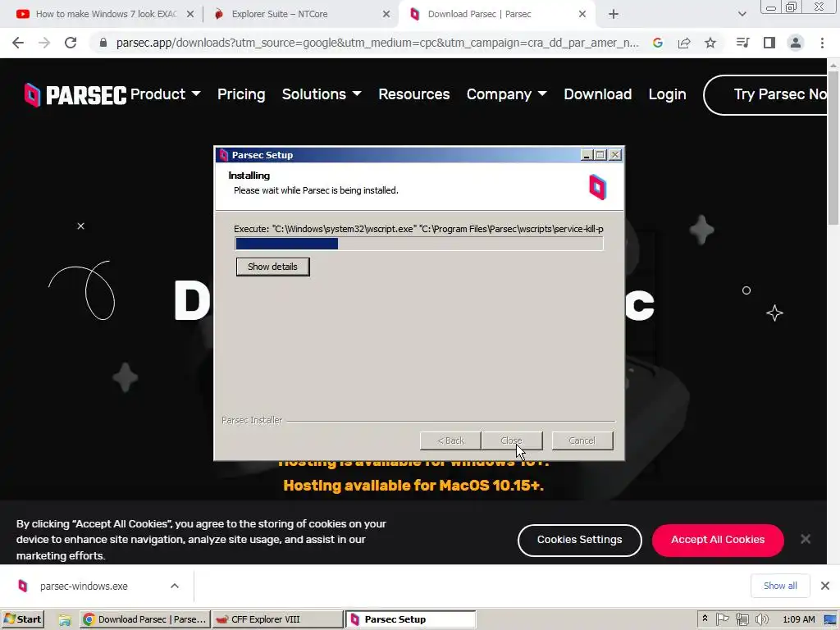The width and height of the screenshot is (840, 630).
Task: Click the Parsec logo on the website
Action: pos(75,95)
